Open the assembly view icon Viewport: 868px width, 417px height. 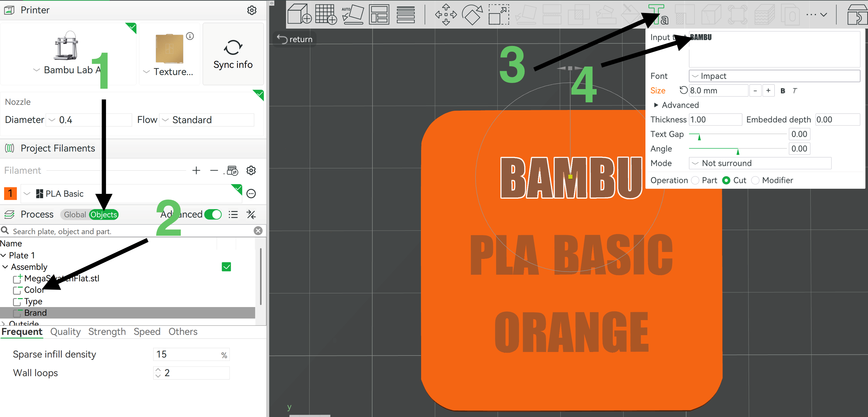[857, 15]
